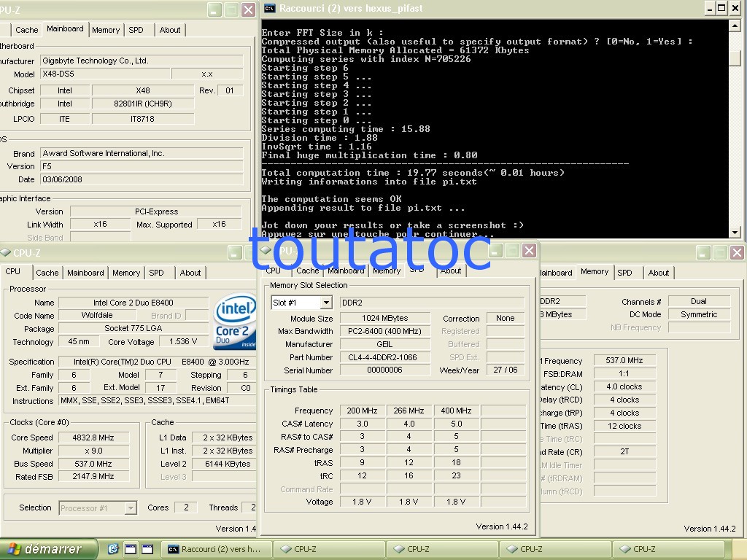Click the Gigabyte Technology Co., Ltd. manufacturer field
The height and width of the screenshot is (560, 747).
[x=142, y=61]
